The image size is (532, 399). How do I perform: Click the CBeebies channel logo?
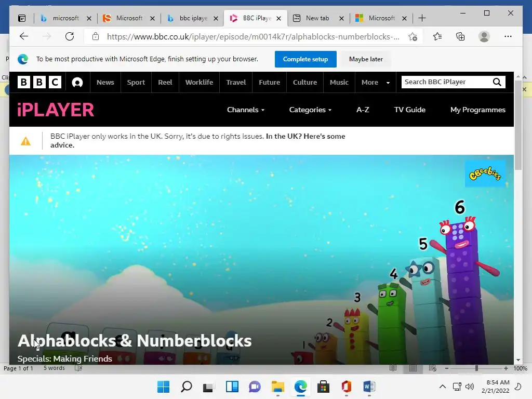pos(485,174)
